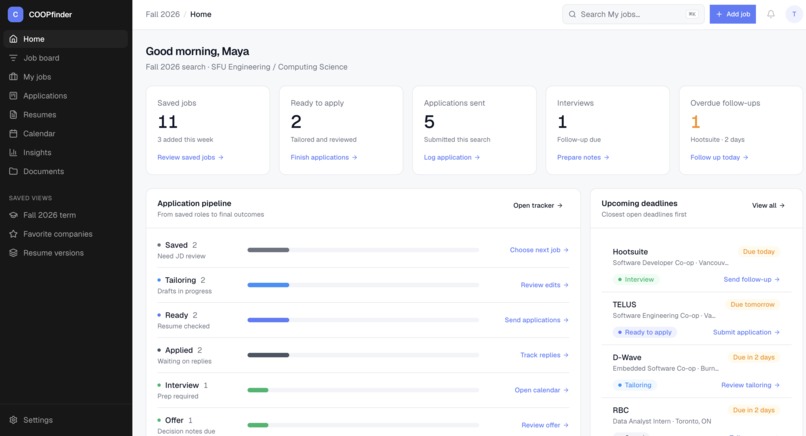
Task: Click Fall 2026 breadcrumb
Action: 162,14
